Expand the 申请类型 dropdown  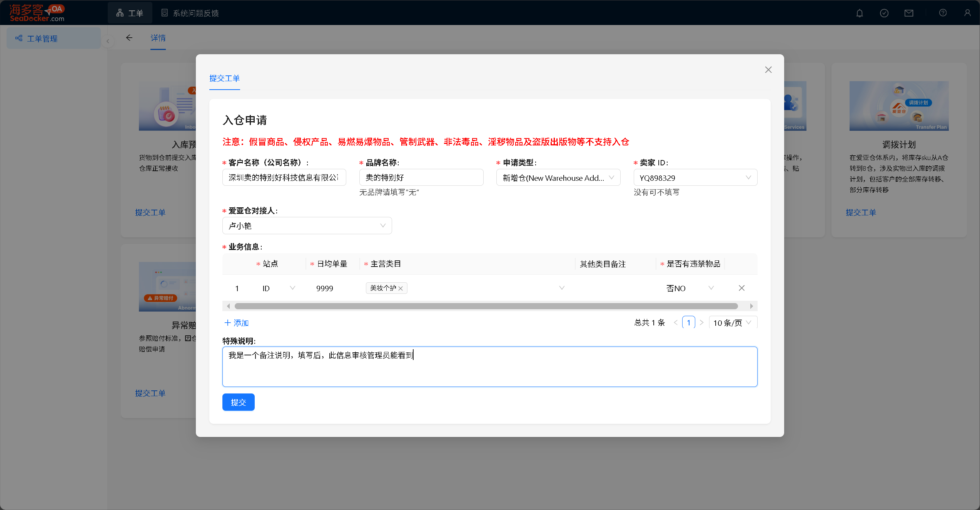click(558, 178)
